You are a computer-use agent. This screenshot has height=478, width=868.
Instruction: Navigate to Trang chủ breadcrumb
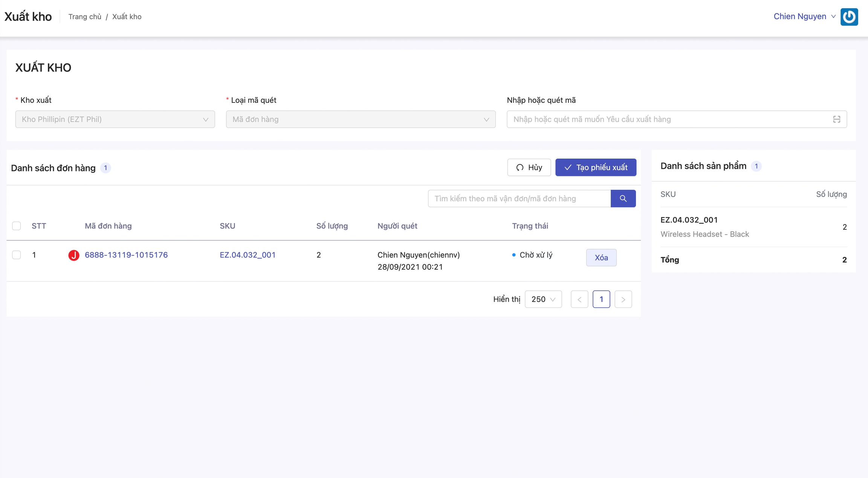85,17
